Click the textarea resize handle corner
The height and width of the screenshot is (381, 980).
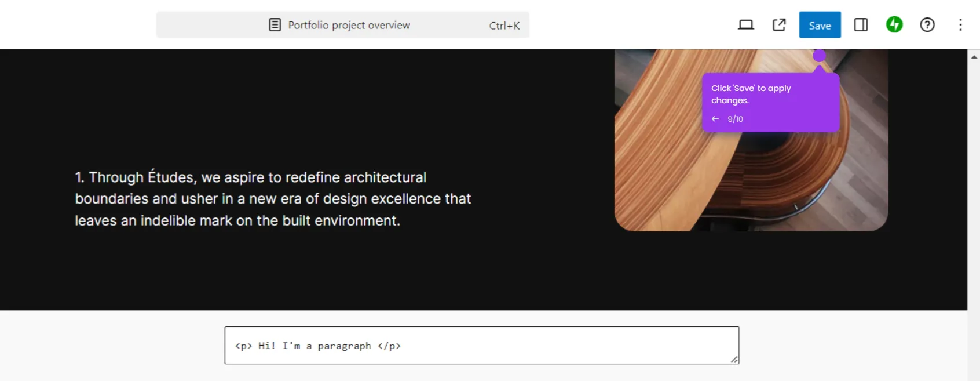[734, 360]
